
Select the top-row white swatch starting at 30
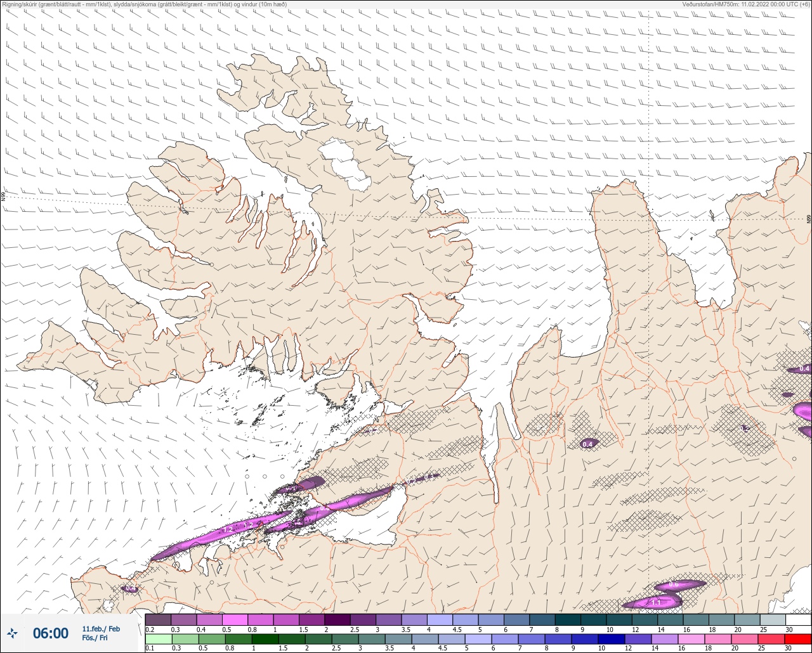click(798, 619)
